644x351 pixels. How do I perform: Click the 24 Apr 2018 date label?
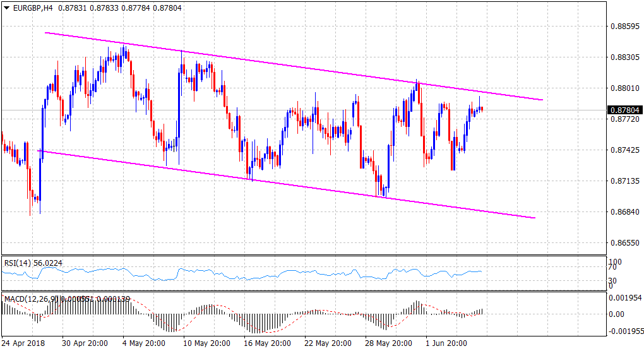(23, 343)
